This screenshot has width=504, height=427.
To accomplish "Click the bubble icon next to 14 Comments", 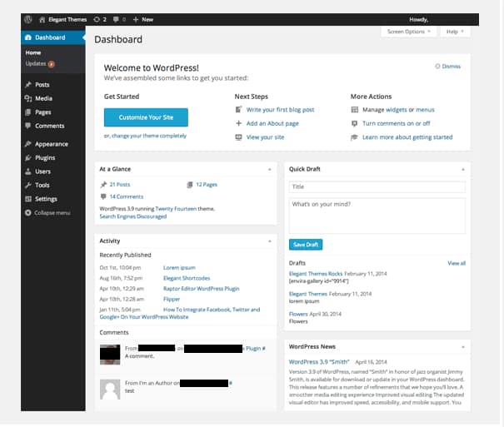I will 103,196.
